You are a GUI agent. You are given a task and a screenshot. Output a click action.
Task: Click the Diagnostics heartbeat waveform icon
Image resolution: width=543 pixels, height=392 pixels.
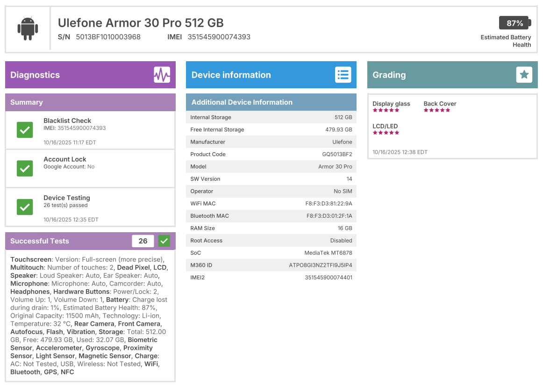coord(162,75)
